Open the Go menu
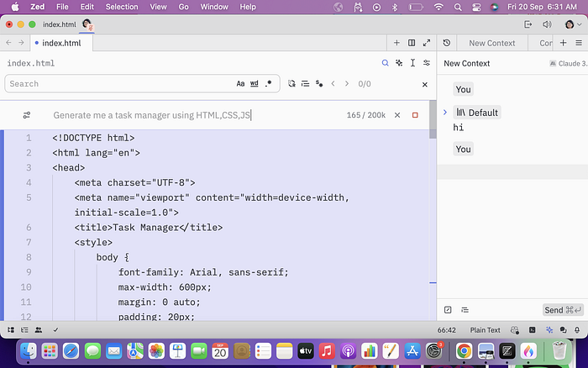Viewport: 588px width, 368px height. 183,7
